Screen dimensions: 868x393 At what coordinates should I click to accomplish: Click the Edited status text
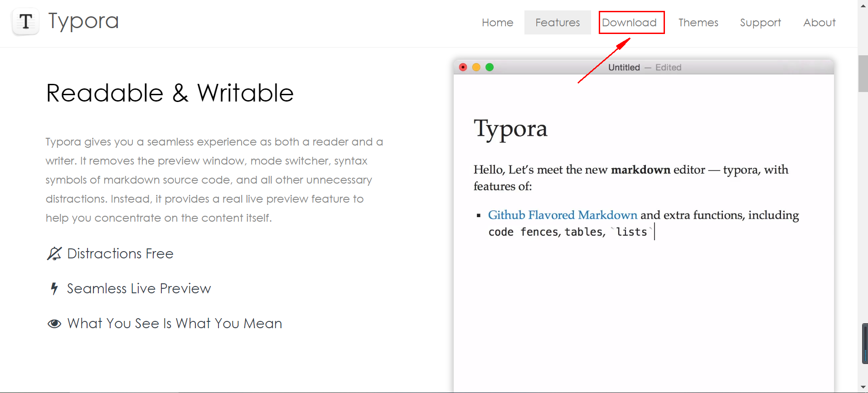(x=668, y=68)
